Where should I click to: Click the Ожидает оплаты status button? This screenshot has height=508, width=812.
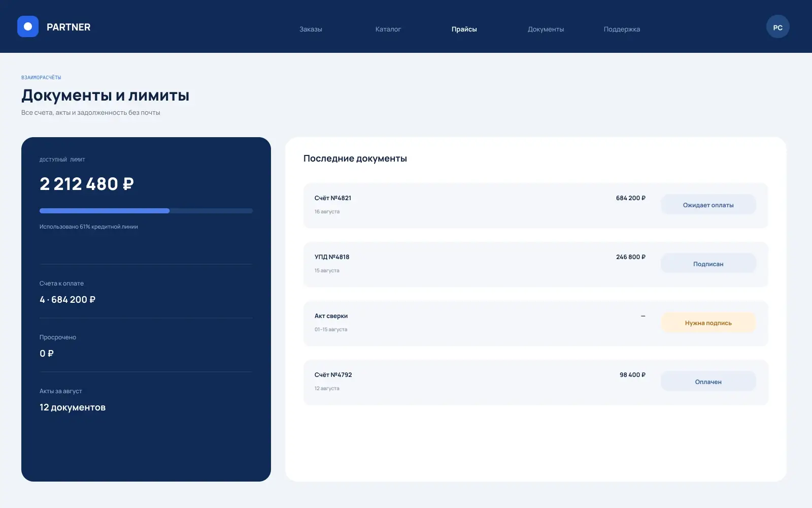(x=708, y=205)
